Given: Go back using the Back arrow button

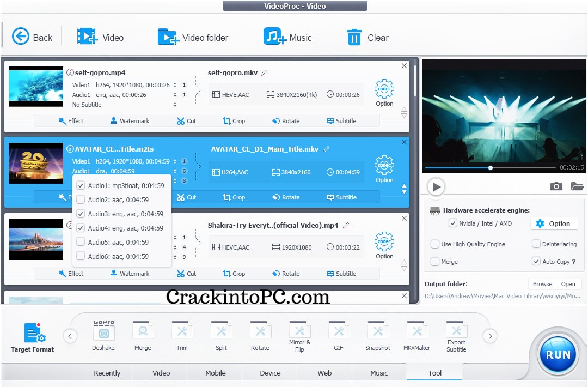Looking at the screenshot, I should [x=32, y=37].
